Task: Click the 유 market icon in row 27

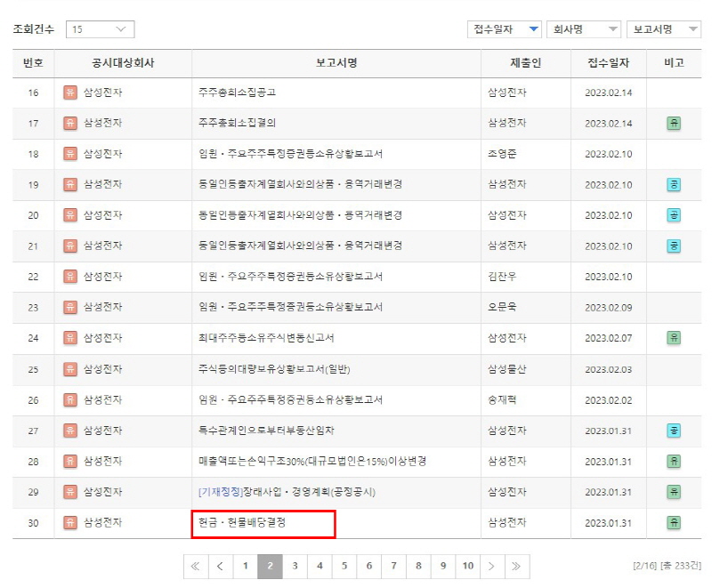Action: 70,431
